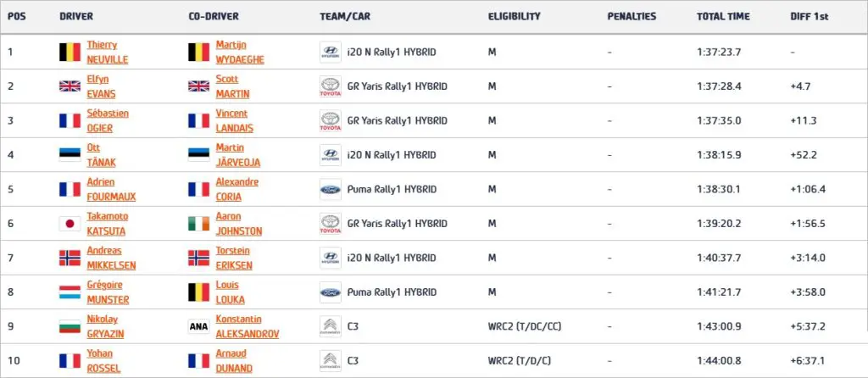Open driver Thierry Neuville's profile link
Image resolution: width=868 pixels, height=378 pixels.
[105, 52]
